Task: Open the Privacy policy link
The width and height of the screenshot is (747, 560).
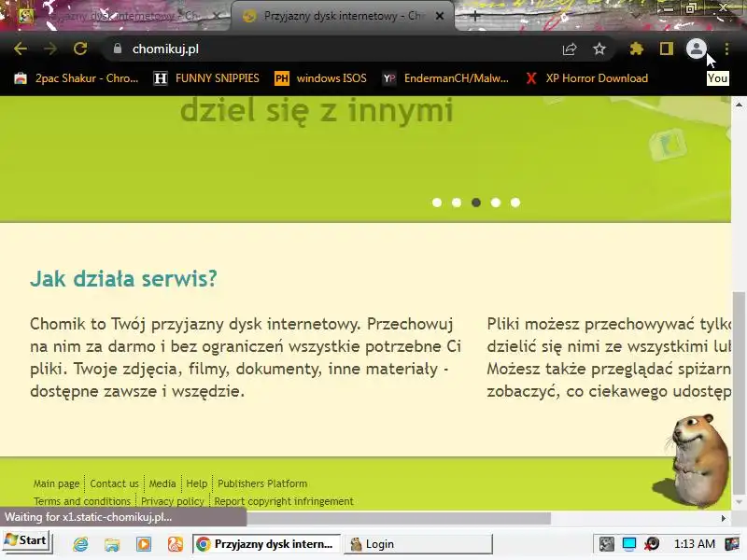Action: coord(173,501)
